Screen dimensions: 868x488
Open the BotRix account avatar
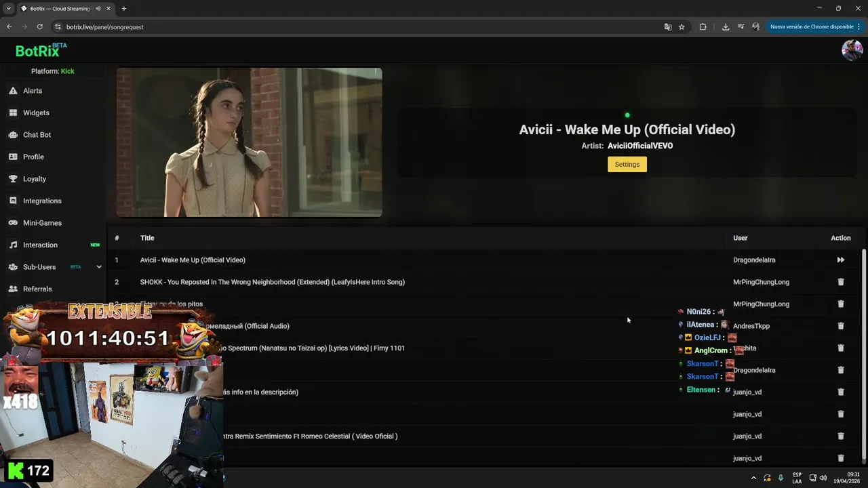852,50
